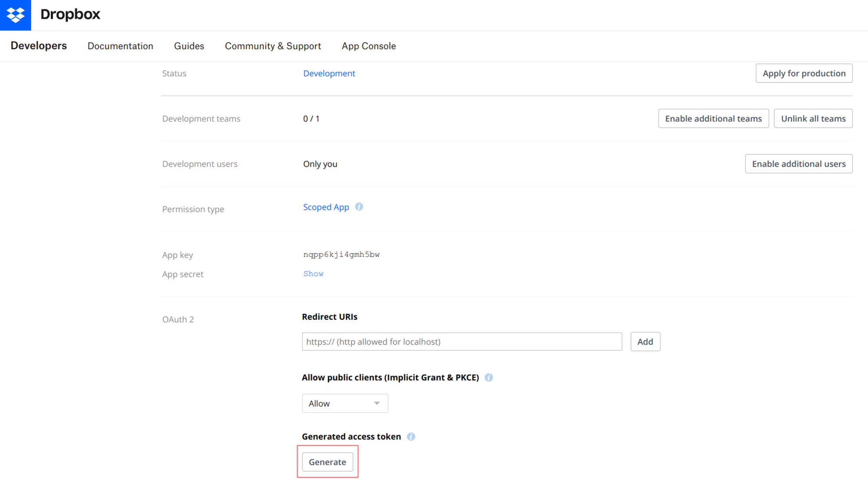Click Unlink all teams button

coord(813,118)
